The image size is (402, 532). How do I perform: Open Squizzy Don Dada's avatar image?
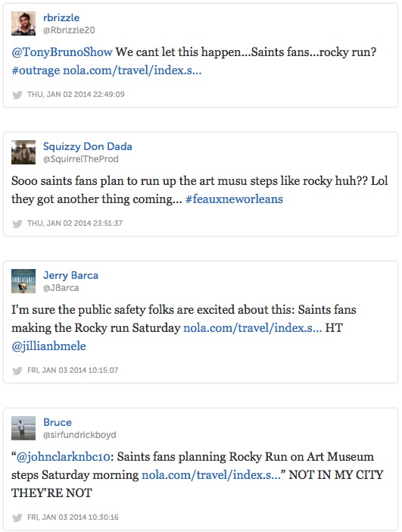coord(23,152)
